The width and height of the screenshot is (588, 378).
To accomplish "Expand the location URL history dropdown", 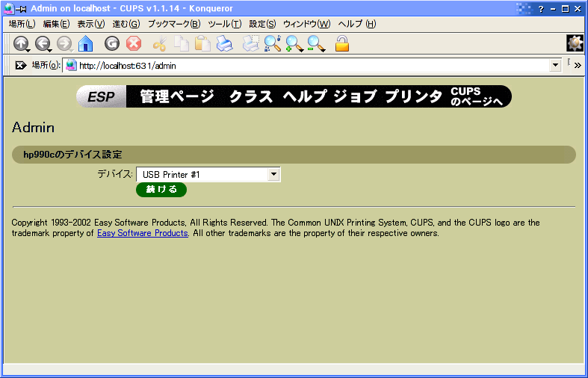I will [554, 66].
